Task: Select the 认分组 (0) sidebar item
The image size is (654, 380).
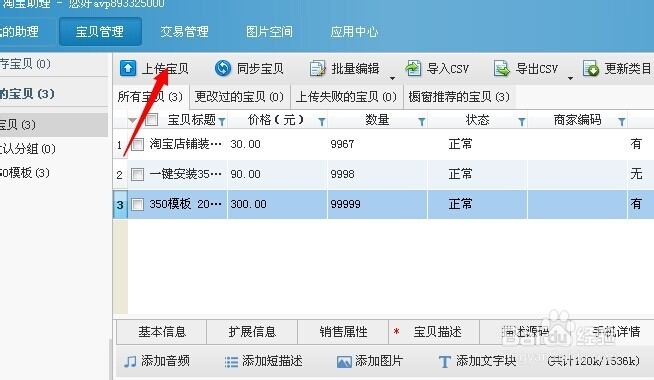Action: (x=28, y=148)
